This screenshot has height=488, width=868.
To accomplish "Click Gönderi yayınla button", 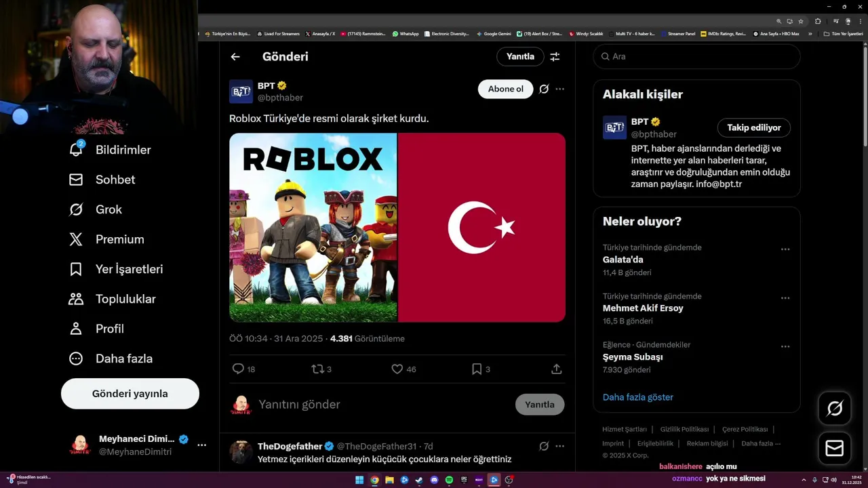I will tap(130, 394).
